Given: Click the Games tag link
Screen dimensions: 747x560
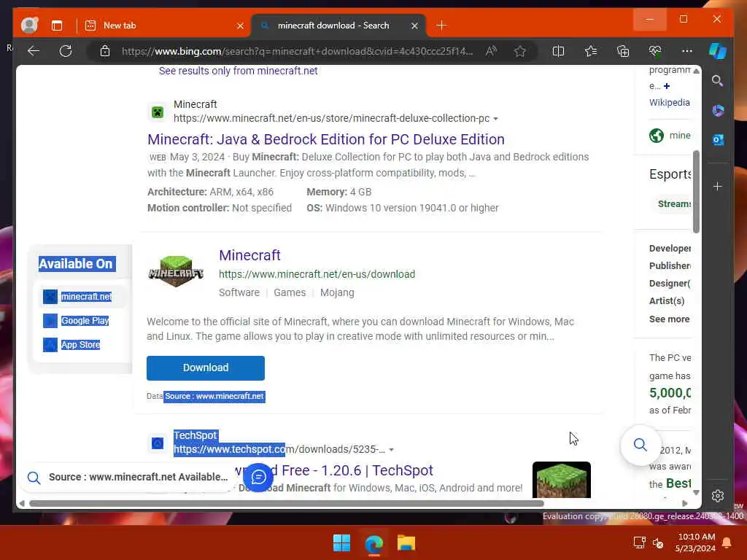Looking at the screenshot, I should [290, 292].
